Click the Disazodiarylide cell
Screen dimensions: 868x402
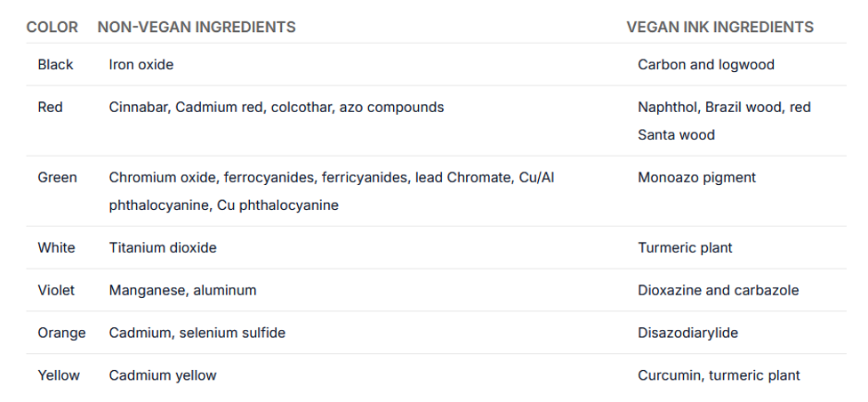tap(687, 334)
